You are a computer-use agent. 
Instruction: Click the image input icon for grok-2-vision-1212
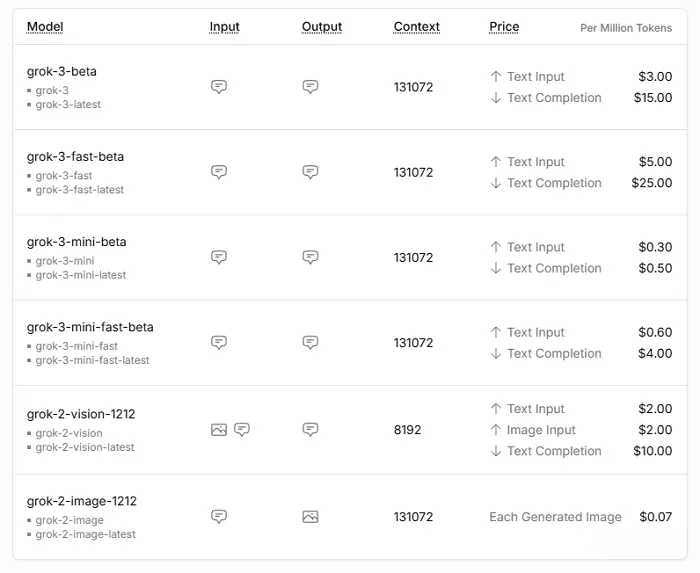(219, 429)
